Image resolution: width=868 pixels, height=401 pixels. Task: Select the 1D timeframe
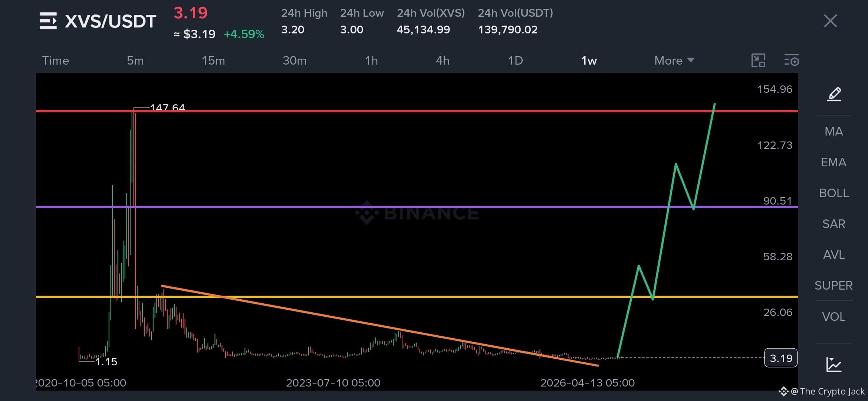(x=515, y=61)
